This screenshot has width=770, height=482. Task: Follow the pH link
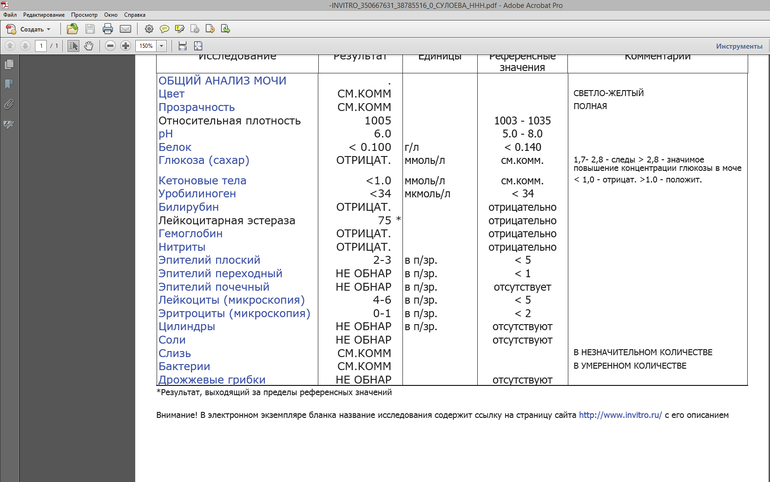click(x=165, y=134)
